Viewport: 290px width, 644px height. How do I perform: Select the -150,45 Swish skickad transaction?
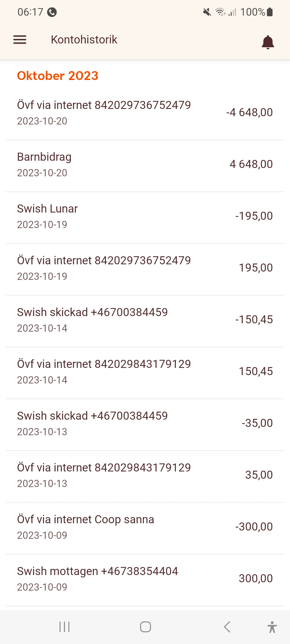[145, 320]
